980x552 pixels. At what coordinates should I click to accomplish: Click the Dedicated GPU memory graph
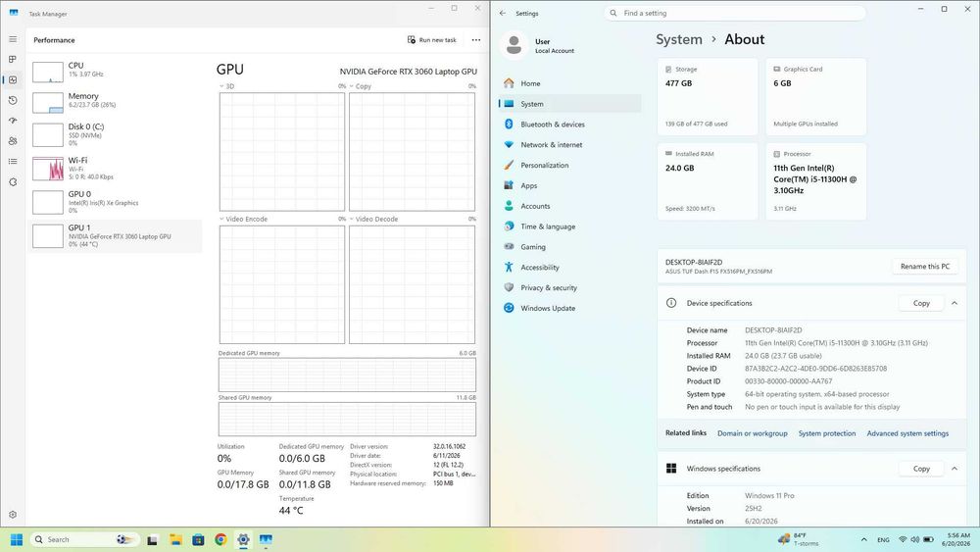coord(347,375)
